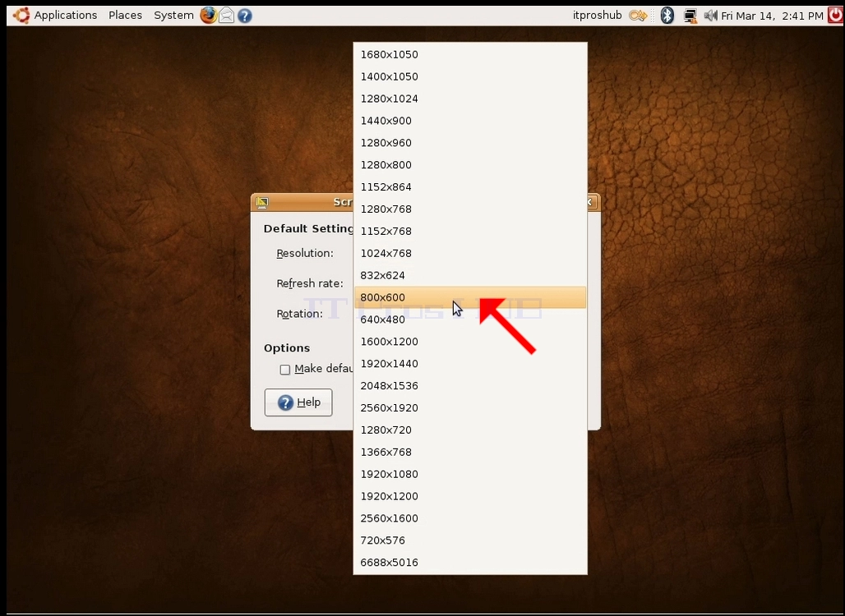Select the 720x576 resolution

coord(470,540)
